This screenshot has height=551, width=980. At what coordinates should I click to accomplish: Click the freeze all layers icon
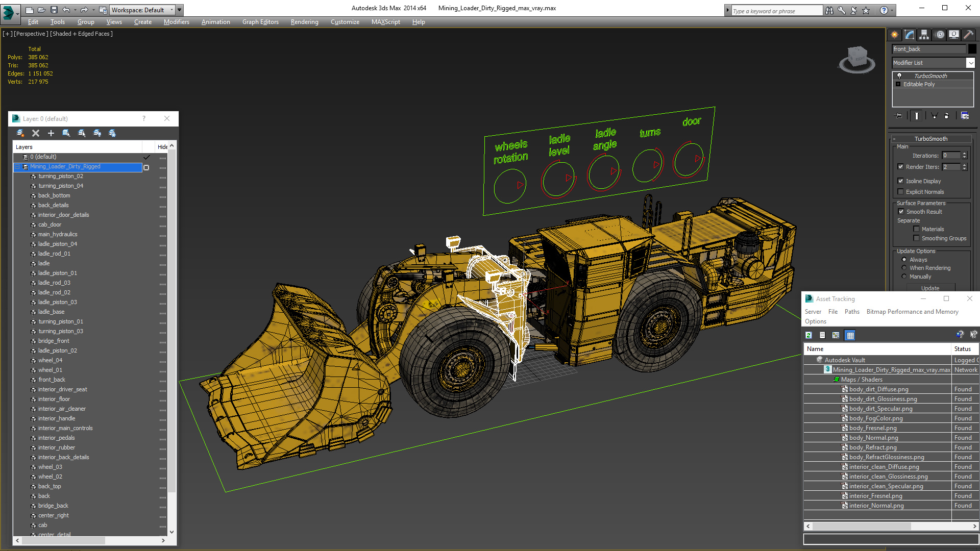tap(112, 133)
